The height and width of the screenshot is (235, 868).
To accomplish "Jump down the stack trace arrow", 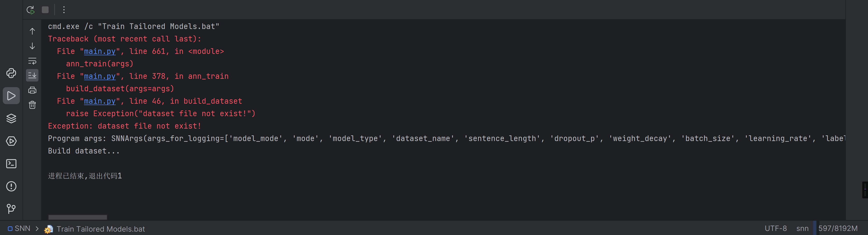I will [32, 46].
